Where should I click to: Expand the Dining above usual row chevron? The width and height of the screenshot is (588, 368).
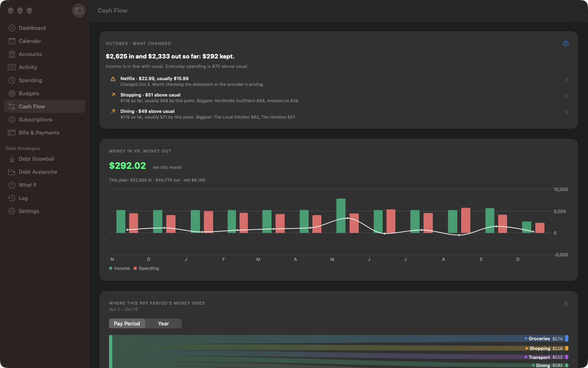pos(566,112)
